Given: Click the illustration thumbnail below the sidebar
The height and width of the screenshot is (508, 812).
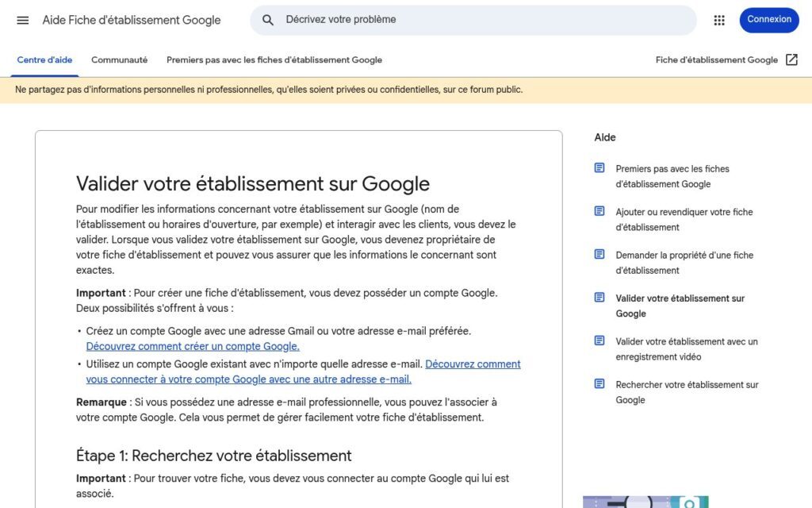Looking at the screenshot, I should pyautogui.click(x=645, y=502).
